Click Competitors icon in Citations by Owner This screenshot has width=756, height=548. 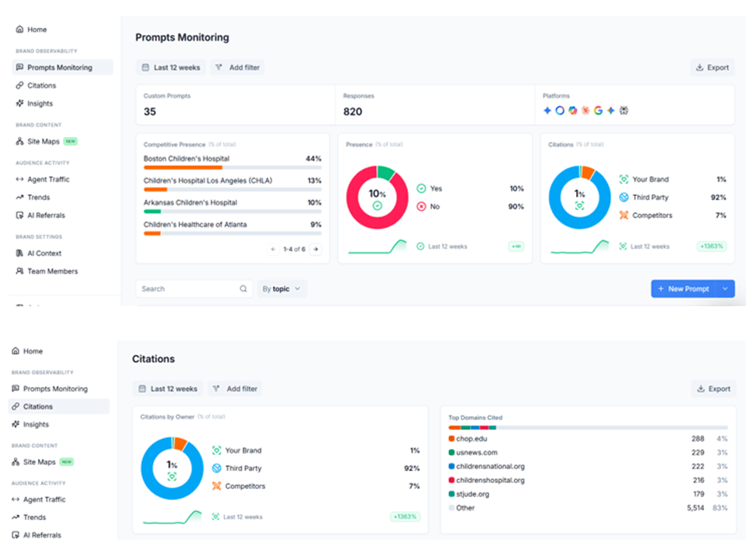tap(216, 486)
